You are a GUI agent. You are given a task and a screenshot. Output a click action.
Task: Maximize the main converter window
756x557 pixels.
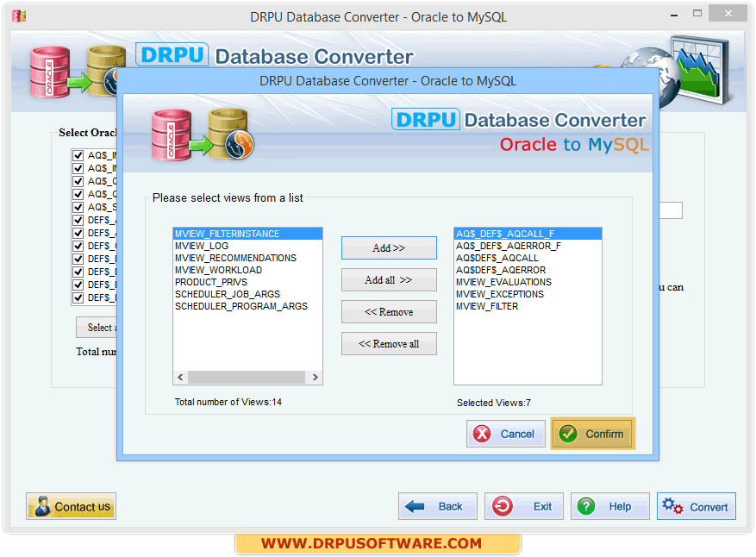point(697,14)
